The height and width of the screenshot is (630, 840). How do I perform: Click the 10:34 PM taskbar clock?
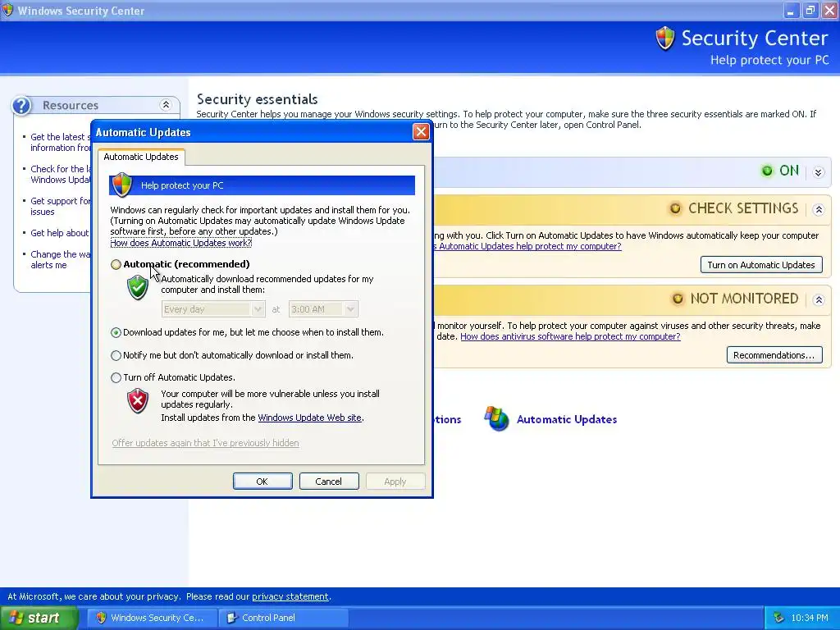[x=810, y=618]
